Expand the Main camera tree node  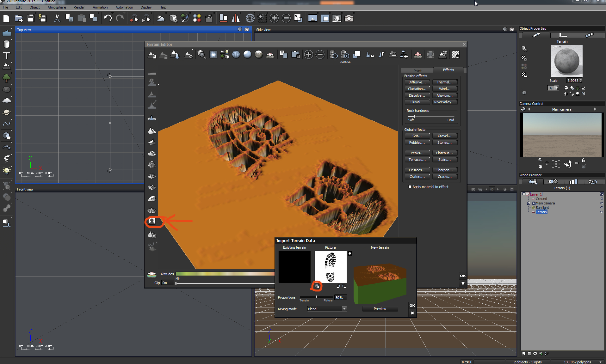[x=529, y=203]
